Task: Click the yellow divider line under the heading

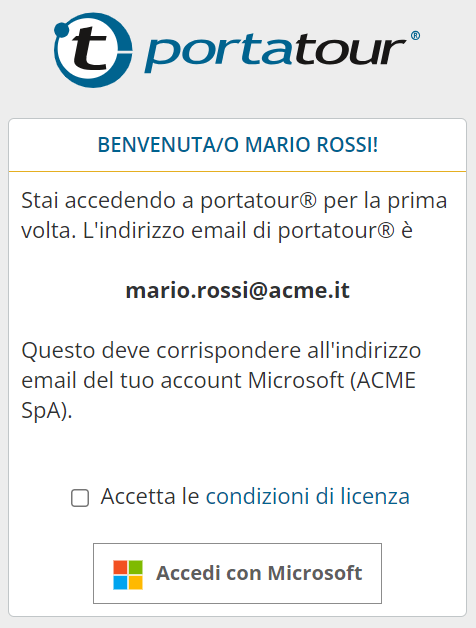Action: (x=238, y=171)
